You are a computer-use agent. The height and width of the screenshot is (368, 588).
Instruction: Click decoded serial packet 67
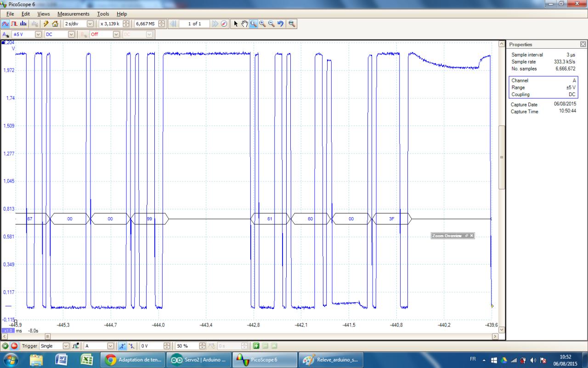click(31, 219)
